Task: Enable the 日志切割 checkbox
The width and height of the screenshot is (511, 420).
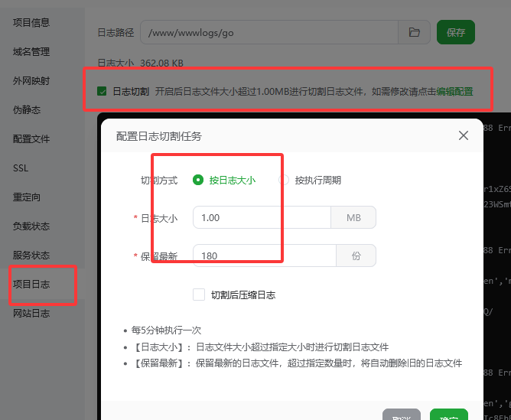Action: click(102, 92)
